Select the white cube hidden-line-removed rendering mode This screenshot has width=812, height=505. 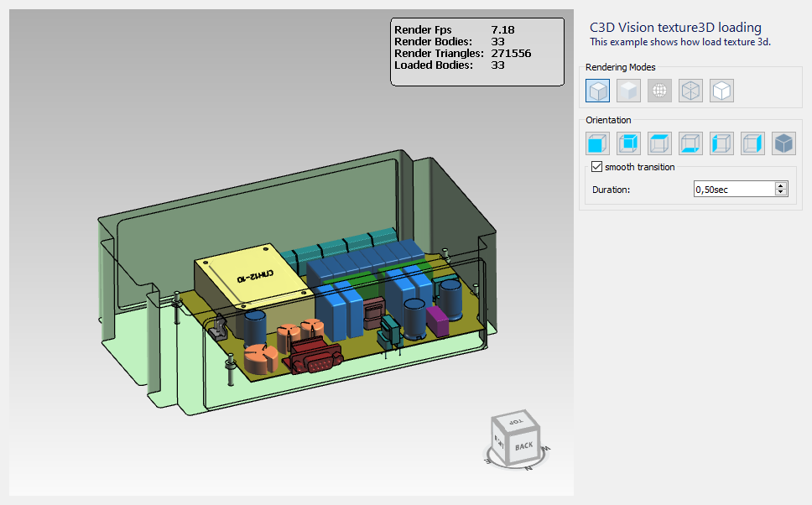click(x=722, y=91)
